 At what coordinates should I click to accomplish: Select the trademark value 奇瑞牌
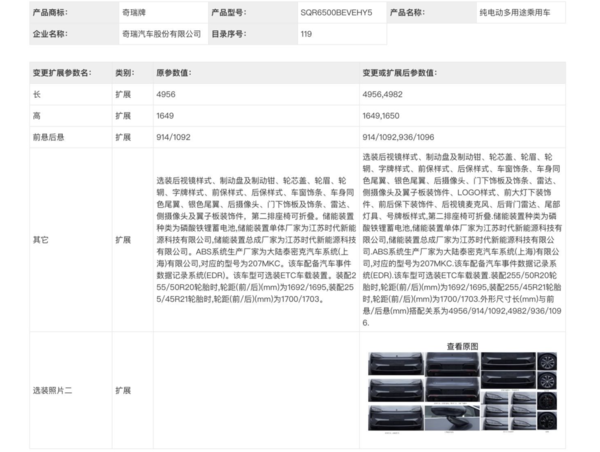134,13
